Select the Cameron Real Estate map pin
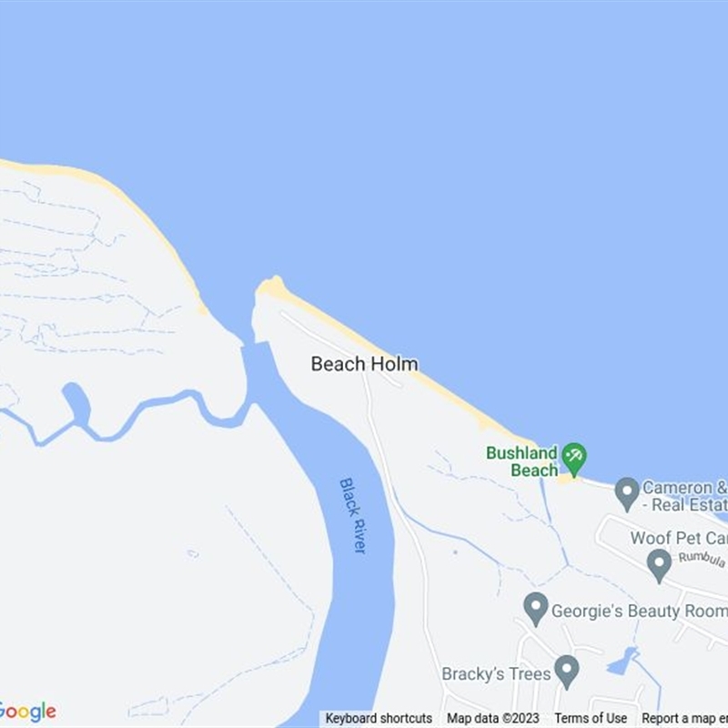Image resolution: width=728 pixels, height=728 pixels. pos(627,494)
